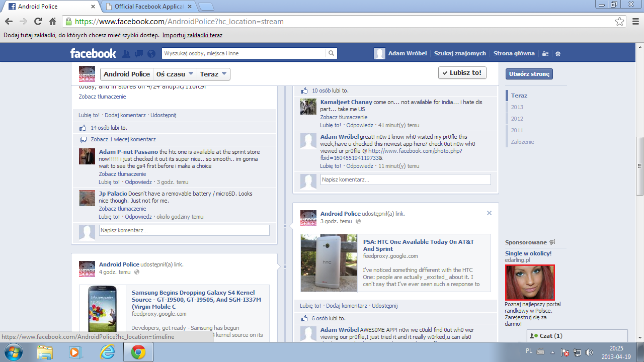The image size is (644, 362).
Task: Open Internet Explorer from the taskbar
Action: [x=107, y=352]
